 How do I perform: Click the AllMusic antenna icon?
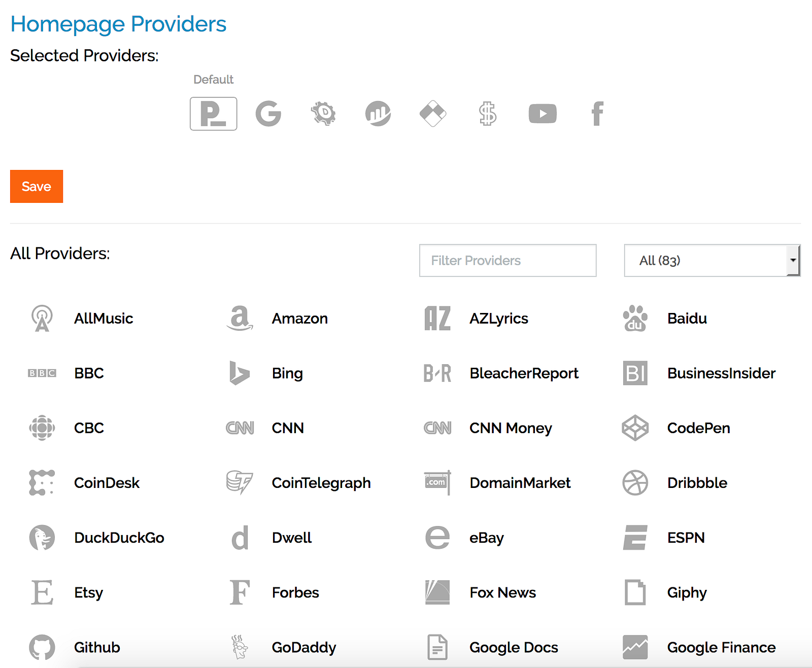pos(42,318)
